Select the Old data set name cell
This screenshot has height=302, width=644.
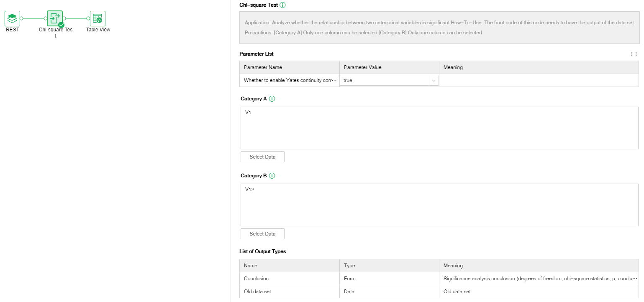click(290, 292)
